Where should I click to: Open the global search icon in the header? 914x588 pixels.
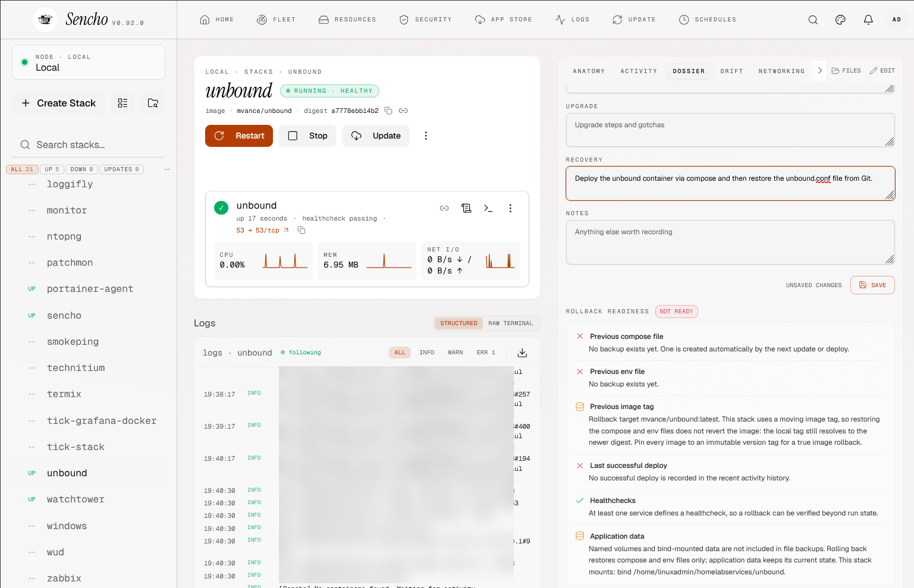[x=813, y=20]
